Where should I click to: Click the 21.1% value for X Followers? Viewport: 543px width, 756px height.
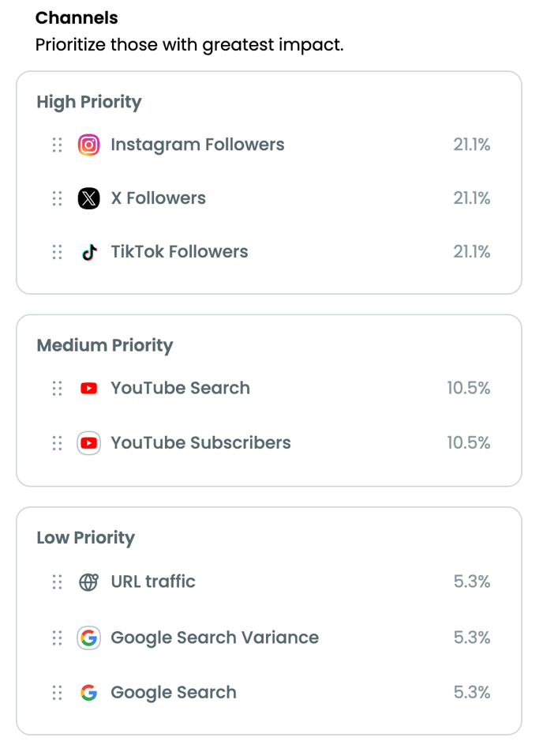(472, 198)
